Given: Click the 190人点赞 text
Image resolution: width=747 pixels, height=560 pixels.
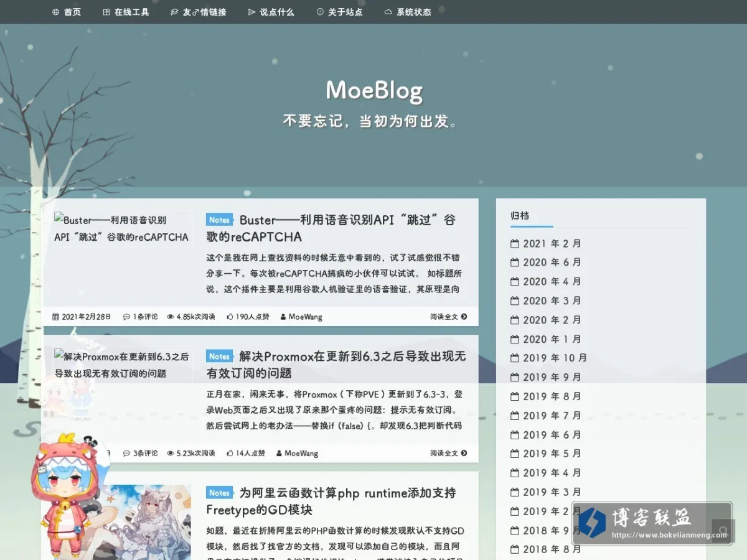Looking at the screenshot, I should pyautogui.click(x=252, y=317).
